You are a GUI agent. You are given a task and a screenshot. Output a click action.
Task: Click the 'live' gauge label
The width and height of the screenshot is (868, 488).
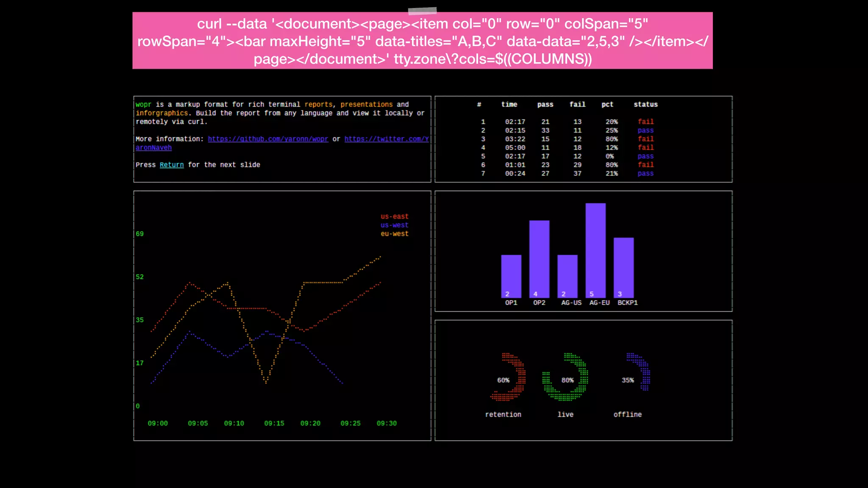coord(565,415)
